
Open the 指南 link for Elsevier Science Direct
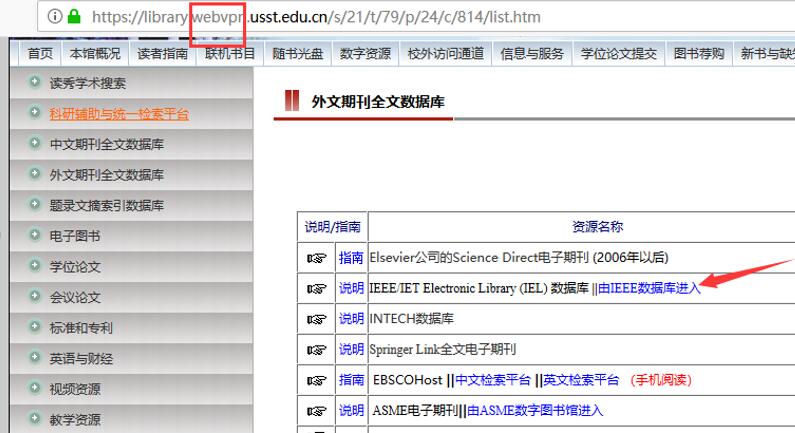pyautogui.click(x=351, y=257)
